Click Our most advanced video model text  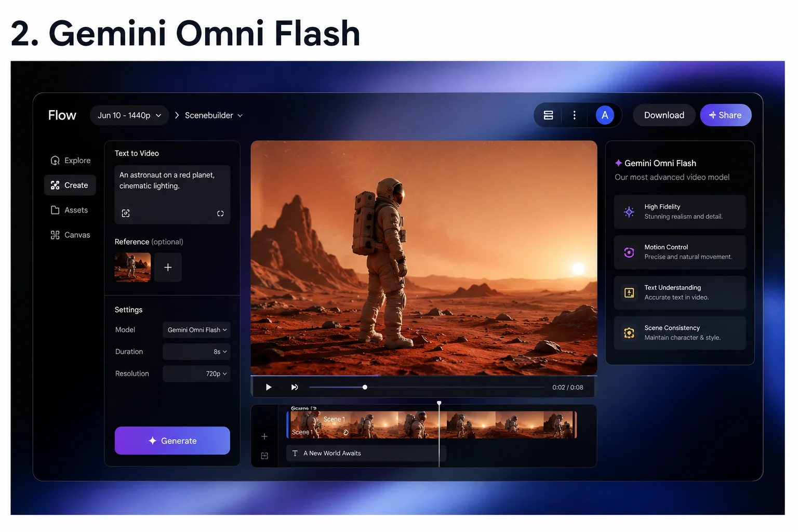pyautogui.click(x=672, y=177)
